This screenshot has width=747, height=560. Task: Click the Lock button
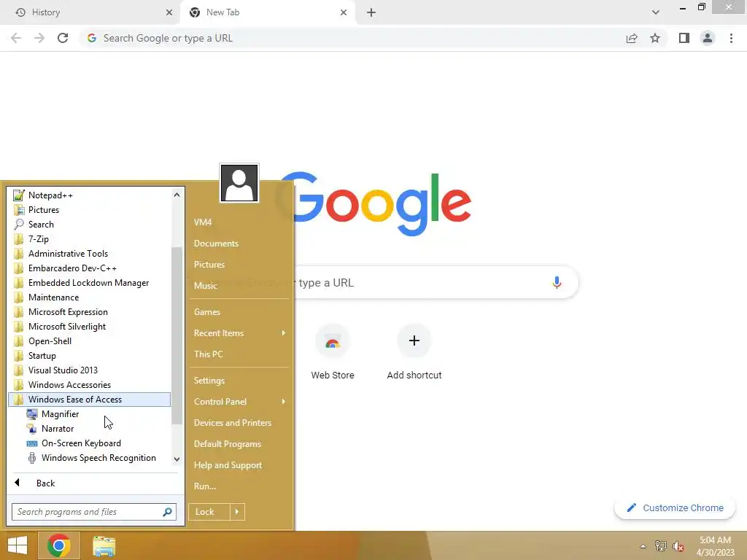tap(209, 512)
